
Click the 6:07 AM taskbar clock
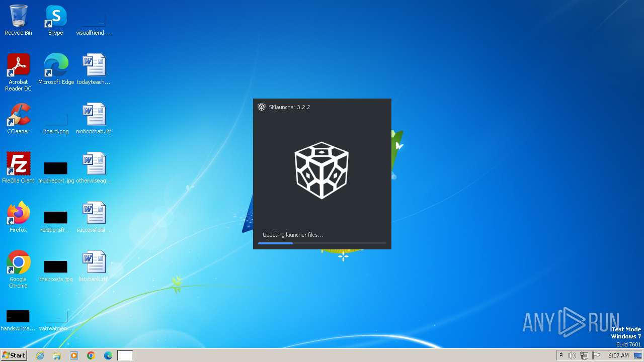point(618,355)
